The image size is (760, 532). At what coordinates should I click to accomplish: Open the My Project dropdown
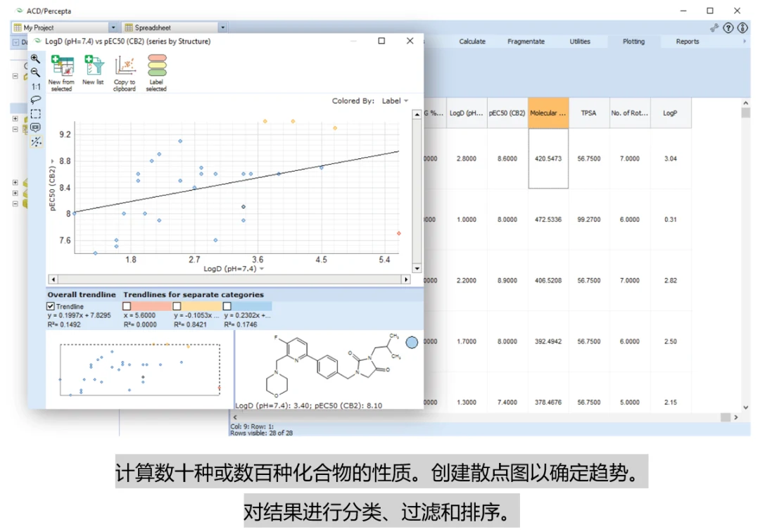(x=113, y=27)
